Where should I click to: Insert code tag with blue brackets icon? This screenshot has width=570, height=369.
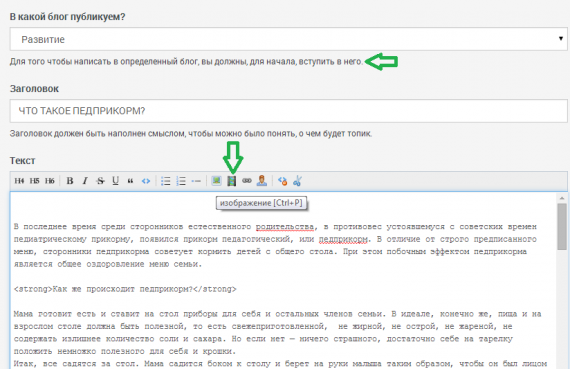tap(146, 181)
